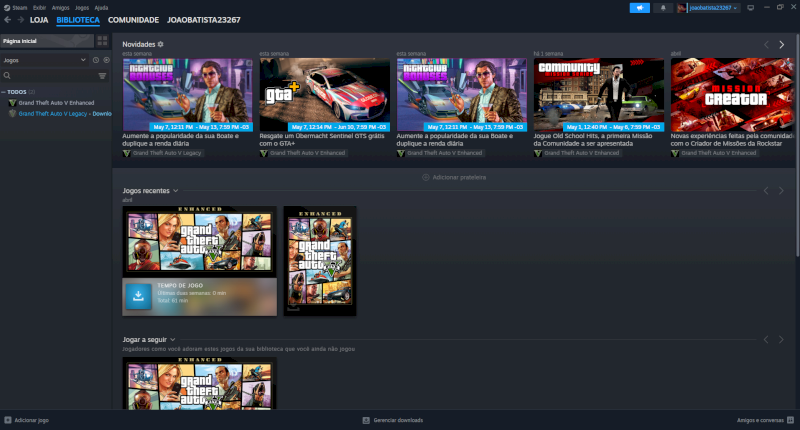
Task: Open the Steam menu
Action: pyautogui.click(x=19, y=8)
